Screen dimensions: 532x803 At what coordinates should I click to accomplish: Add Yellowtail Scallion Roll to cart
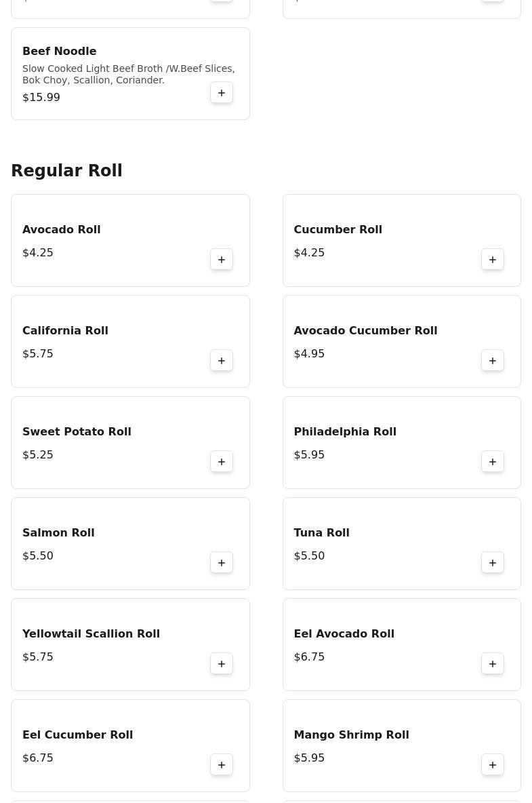click(x=222, y=664)
